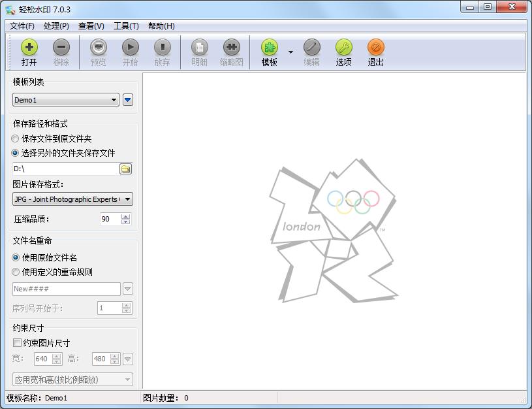Click the green 打开 (Open) toolbar icon
532x409 pixels.
[29, 47]
